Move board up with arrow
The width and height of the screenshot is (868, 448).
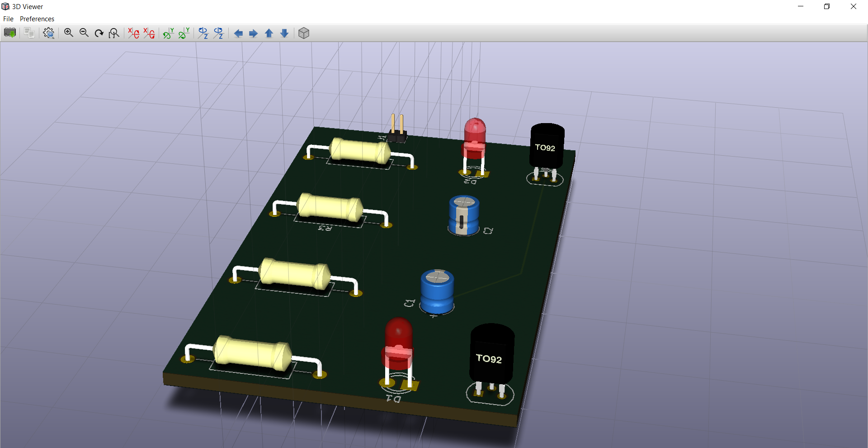point(269,33)
